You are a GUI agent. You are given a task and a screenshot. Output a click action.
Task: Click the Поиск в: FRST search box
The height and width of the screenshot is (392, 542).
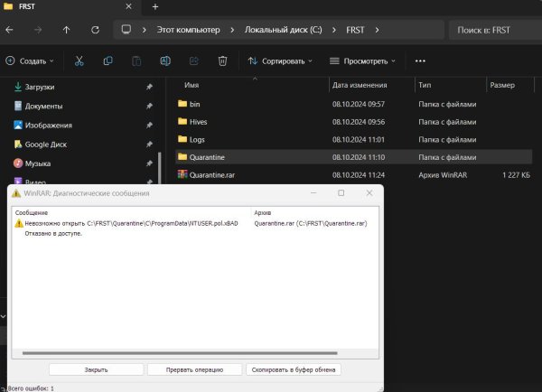(x=492, y=30)
